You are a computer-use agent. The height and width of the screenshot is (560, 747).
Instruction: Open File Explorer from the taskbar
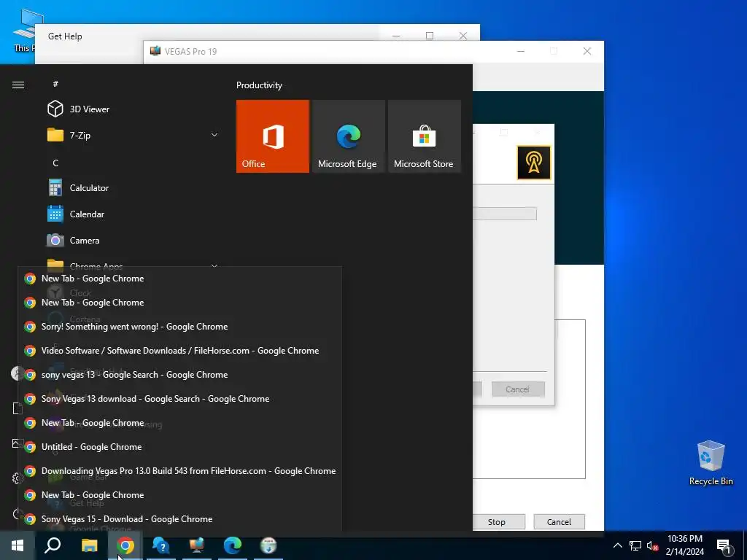point(89,545)
